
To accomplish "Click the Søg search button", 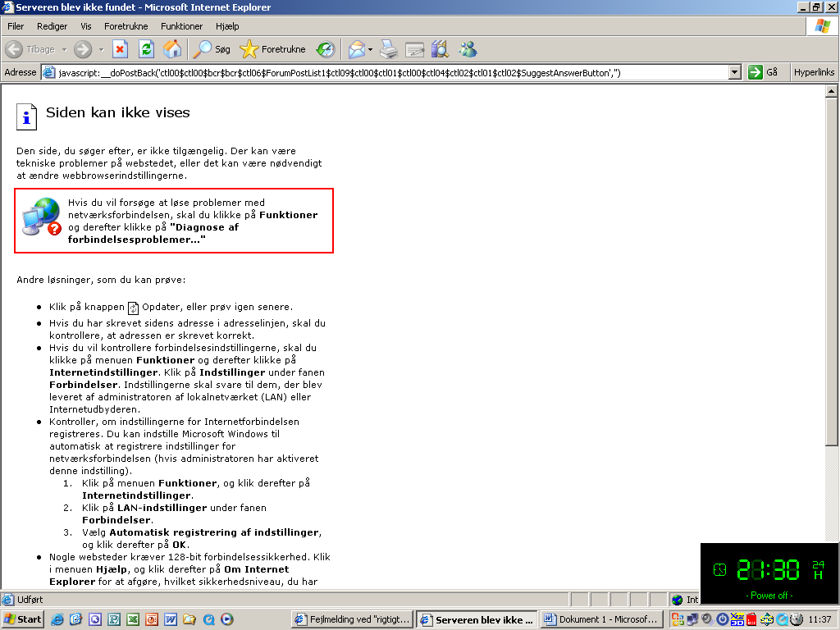I will (212, 49).
